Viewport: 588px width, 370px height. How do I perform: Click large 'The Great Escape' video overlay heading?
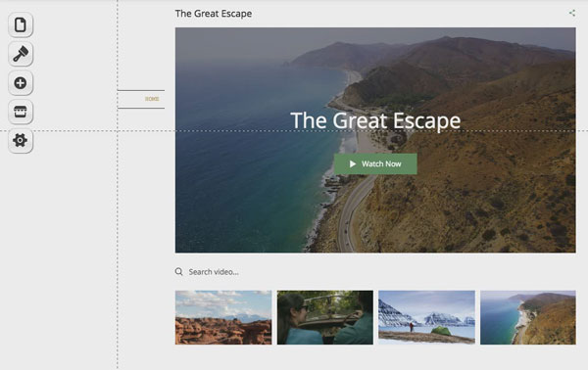click(x=375, y=120)
